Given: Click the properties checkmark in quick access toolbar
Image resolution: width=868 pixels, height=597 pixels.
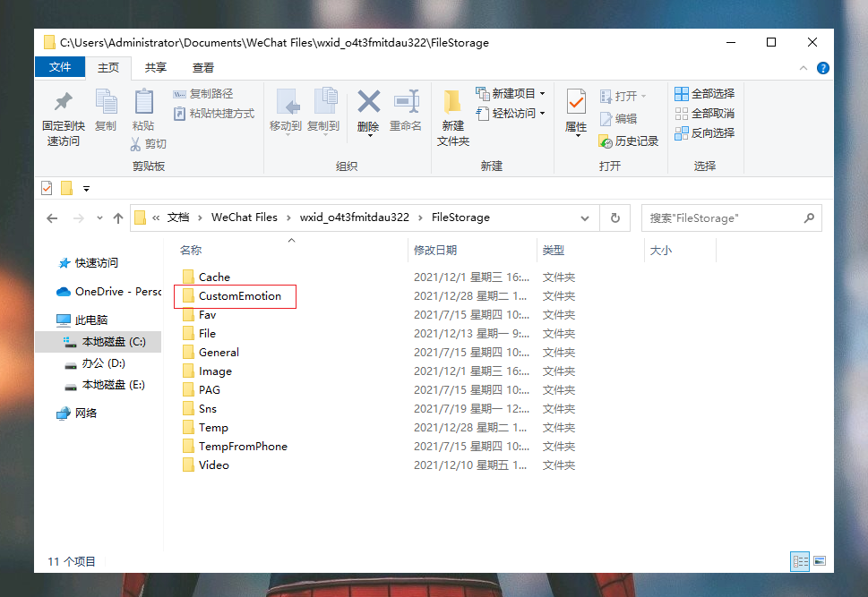Looking at the screenshot, I should click(x=47, y=188).
